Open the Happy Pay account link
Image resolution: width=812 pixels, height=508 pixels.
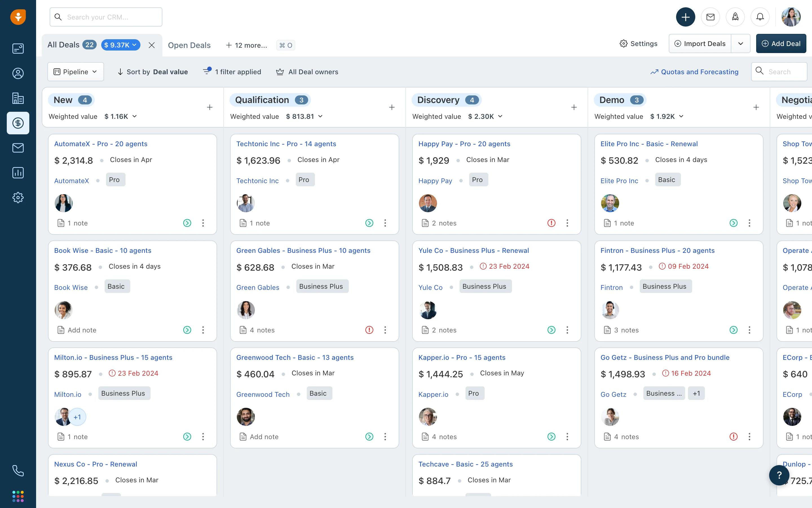[435, 181]
